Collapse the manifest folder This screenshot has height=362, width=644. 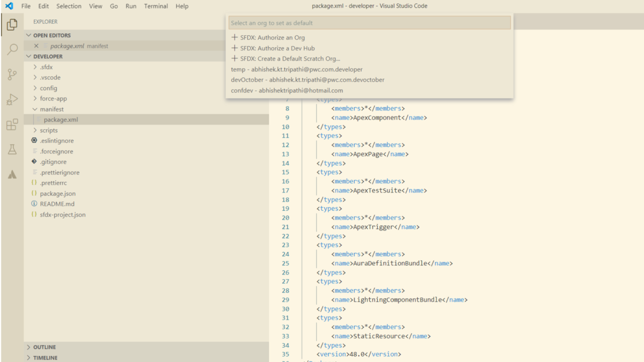click(35, 109)
